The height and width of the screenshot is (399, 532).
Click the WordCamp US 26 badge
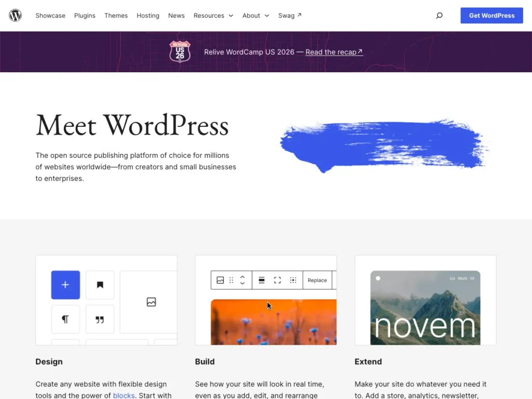tap(180, 51)
